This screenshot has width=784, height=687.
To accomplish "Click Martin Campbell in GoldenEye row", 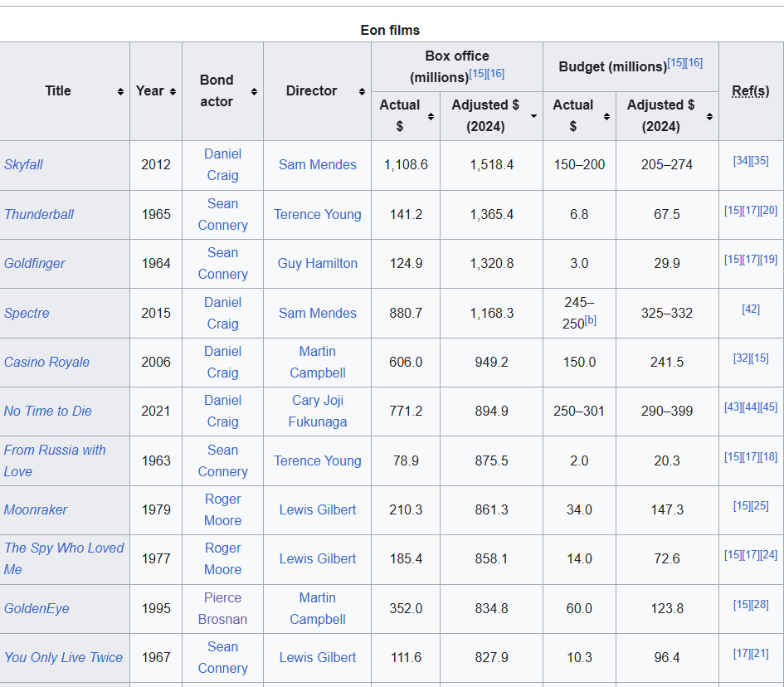I will tap(318, 608).
